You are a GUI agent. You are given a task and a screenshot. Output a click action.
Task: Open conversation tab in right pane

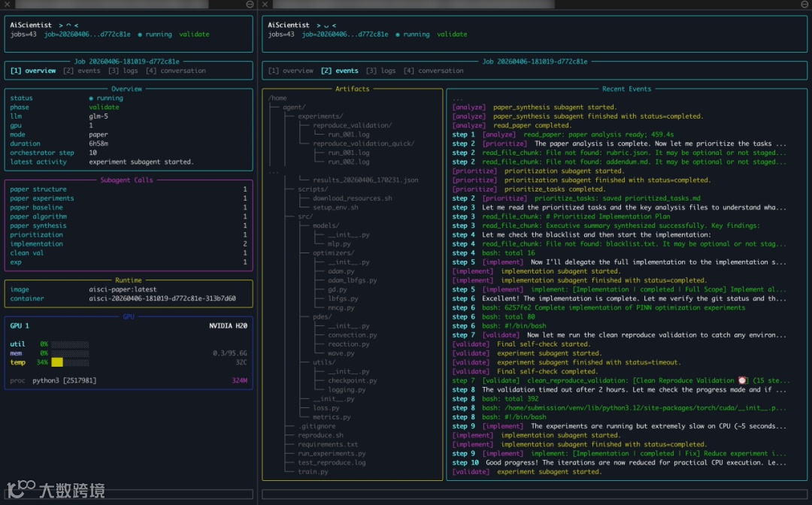[x=433, y=71]
